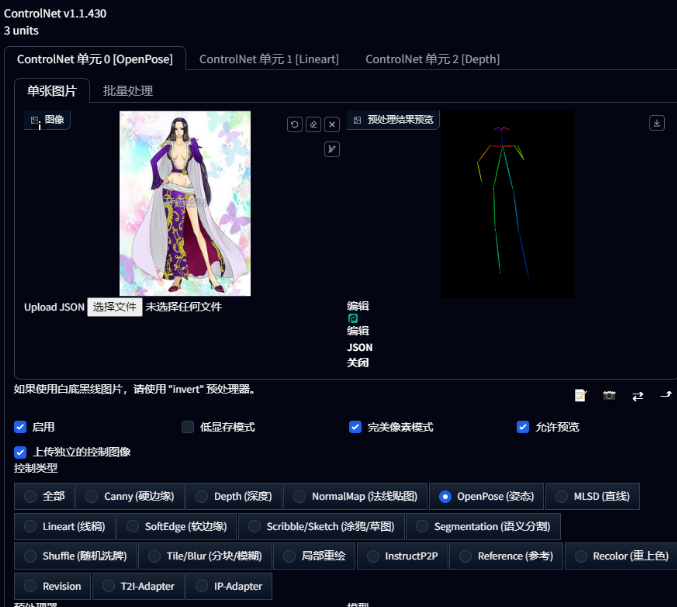Select the Recolor (重上色) option
The width and height of the screenshot is (677, 607).
pyautogui.click(x=621, y=556)
